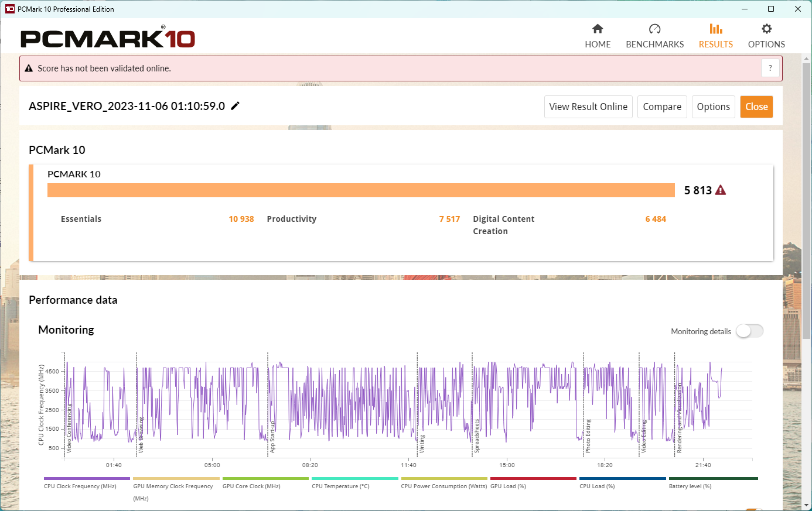Click the Writing marker in the chart
Viewport: 812px width, 511px height.
422,444
